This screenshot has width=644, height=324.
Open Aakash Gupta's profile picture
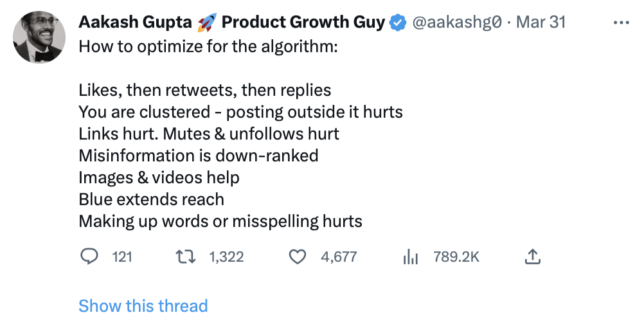(x=40, y=38)
